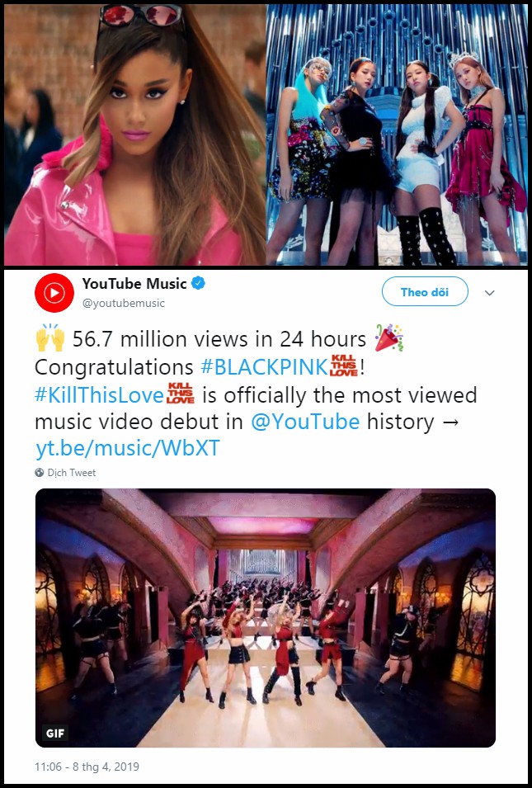Click the party popper emoji
This screenshot has height=788, width=532.
(389, 337)
